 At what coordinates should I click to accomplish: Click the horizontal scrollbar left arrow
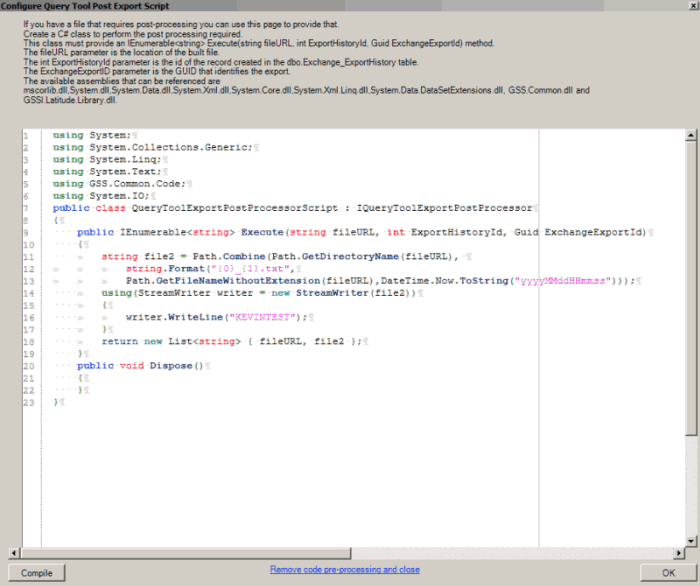coord(13,552)
